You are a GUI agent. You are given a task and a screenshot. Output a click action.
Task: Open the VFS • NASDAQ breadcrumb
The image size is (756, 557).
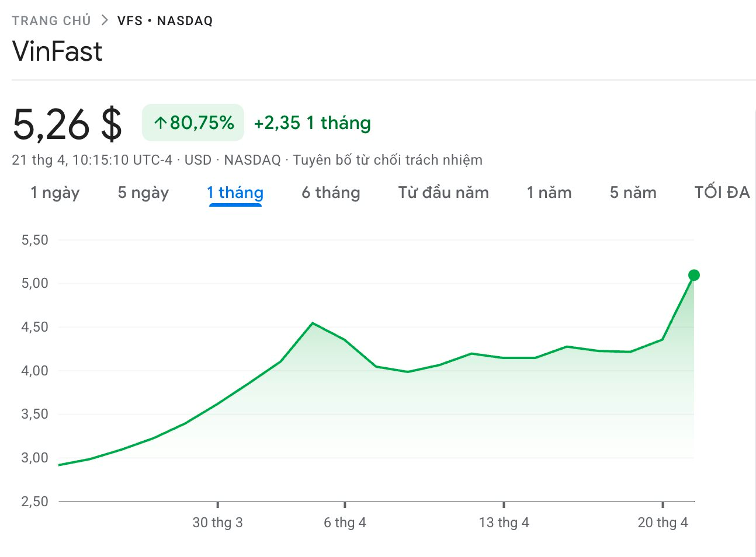tap(165, 20)
